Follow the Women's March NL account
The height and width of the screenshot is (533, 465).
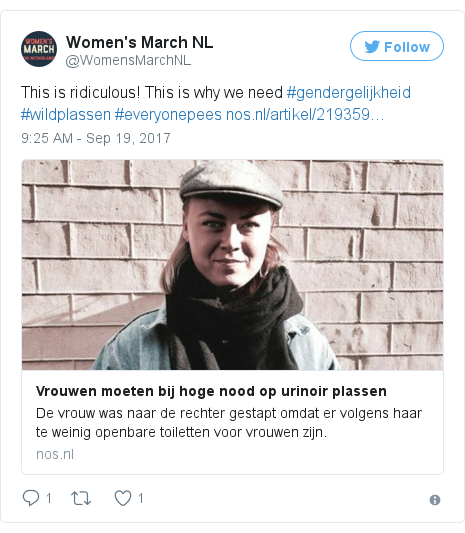tap(397, 46)
